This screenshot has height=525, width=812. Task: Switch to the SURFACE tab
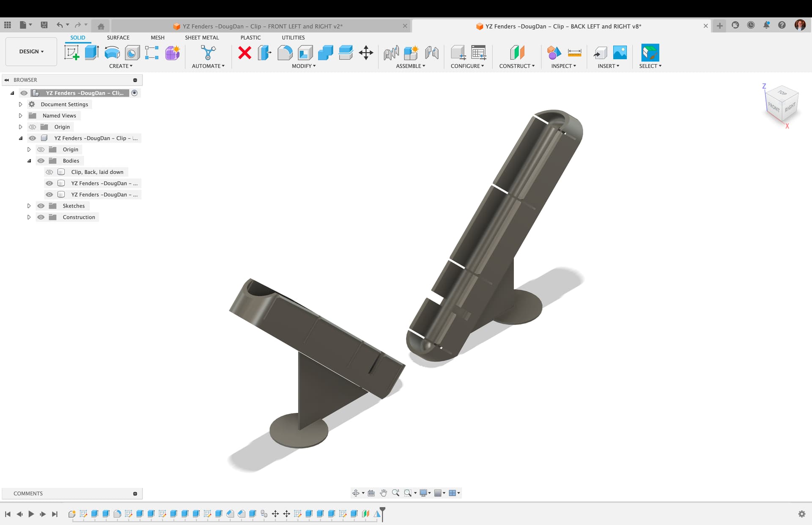118,38
